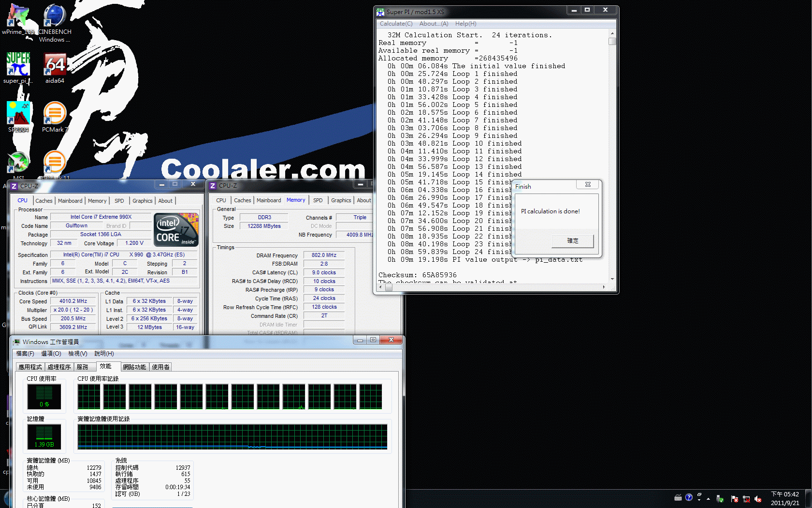Open the keyboard icon in system tray
The height and width of the screenshot is (508, 812).
pos(678,498)
